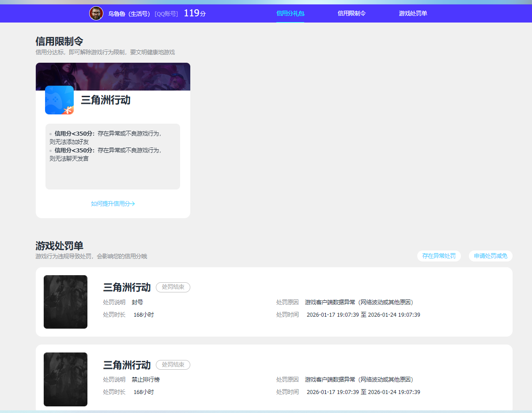Click the 三角洲行动 title on the 封号 card
This screenshot has width=532, height=413.
point(127,288)
